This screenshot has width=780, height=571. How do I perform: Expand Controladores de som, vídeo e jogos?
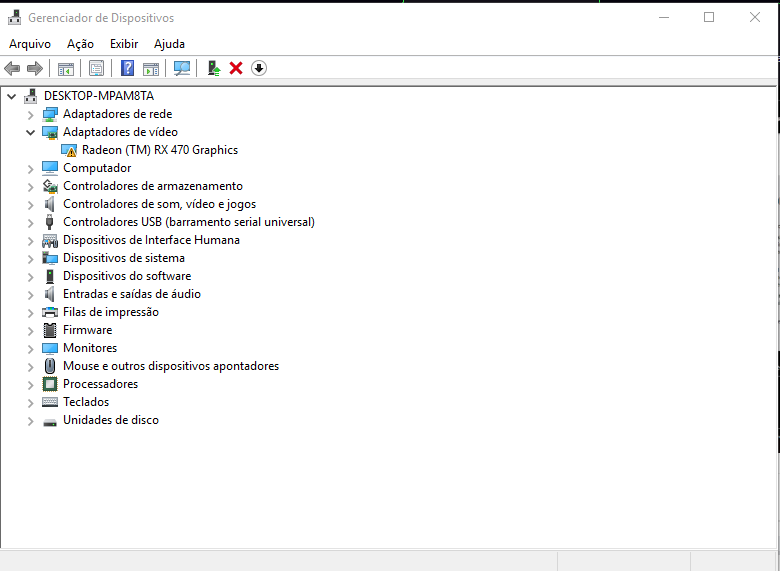(x=30, y=205)
